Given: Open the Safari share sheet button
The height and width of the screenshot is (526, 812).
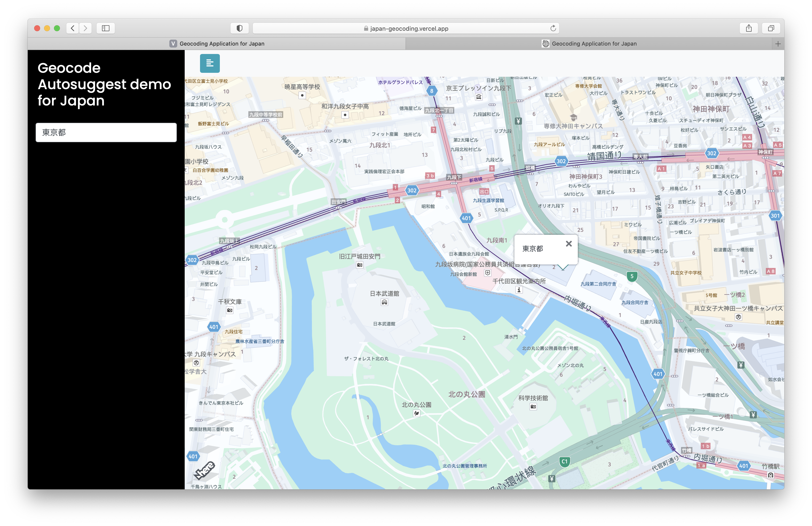Looking at the screenshot, I should pyautogui.click(x=749, y=28).
